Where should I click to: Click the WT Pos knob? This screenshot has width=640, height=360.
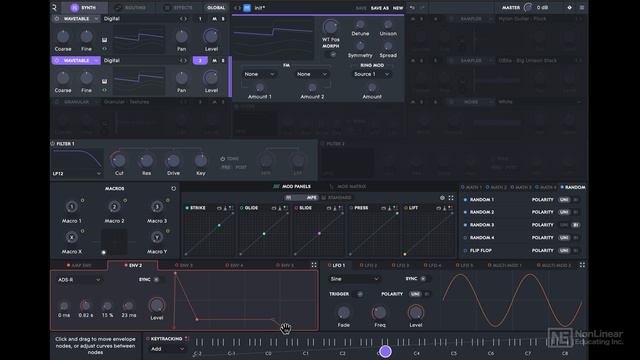pyautogui.click(x=330, y=27)
